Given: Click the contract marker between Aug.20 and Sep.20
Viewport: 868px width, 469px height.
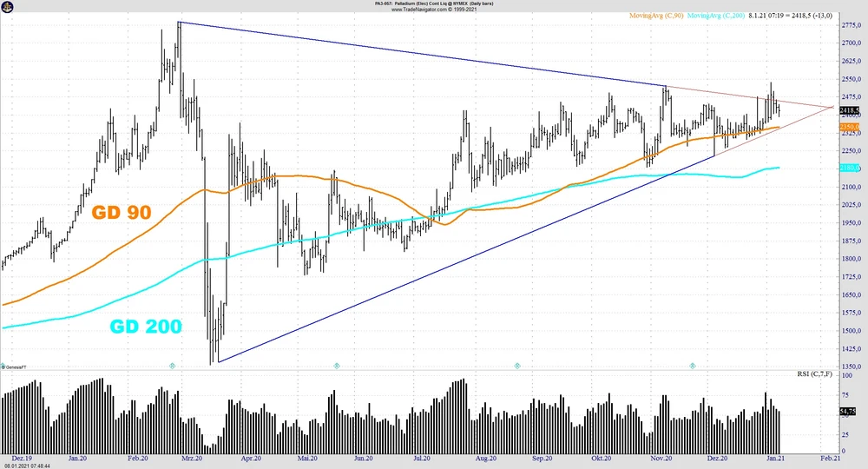Looking at the screenshot, I should pyautogui.click(x=517, y=366).
